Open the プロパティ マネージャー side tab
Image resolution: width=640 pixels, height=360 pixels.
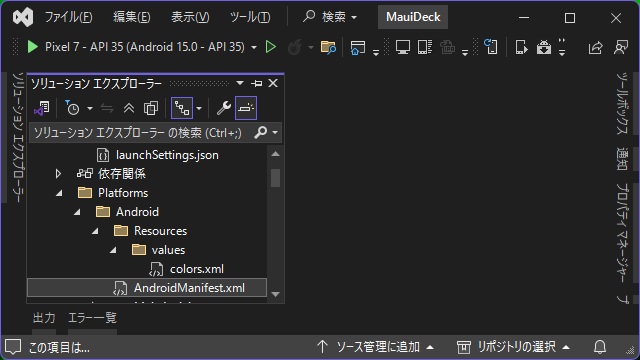click(x=622, y=233)
